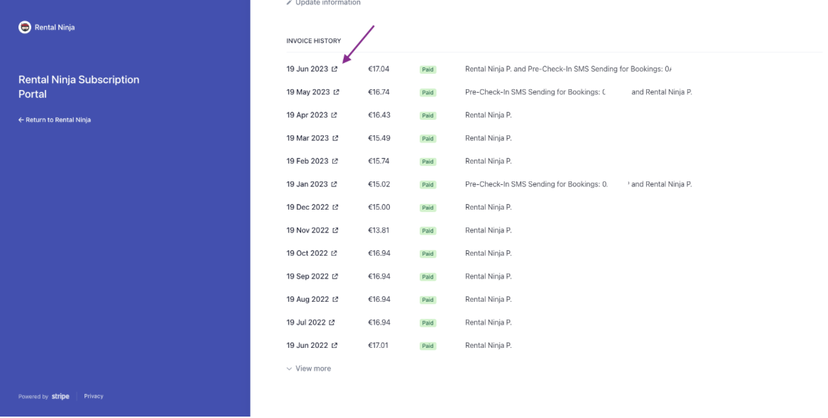The height and width of the screenshot is (418, 828).
Task: Click the €13.81 invoice amount
Action: pos(378,230)
